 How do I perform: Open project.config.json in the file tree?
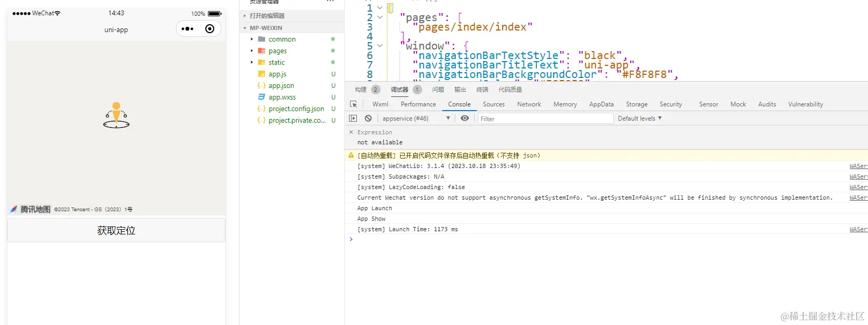point(296,109)
